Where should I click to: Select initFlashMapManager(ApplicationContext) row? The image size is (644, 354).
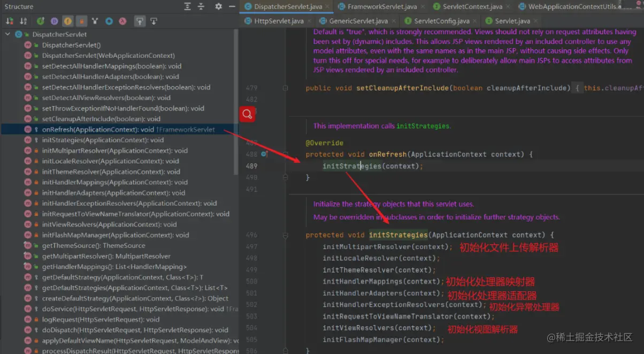click(x=118, y=235)
